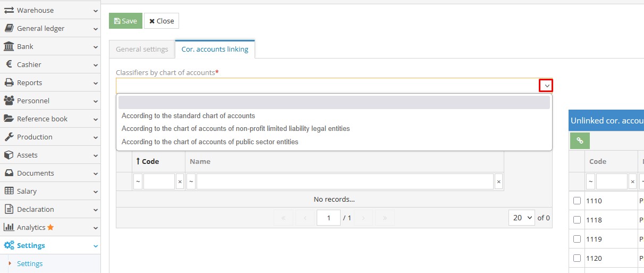This screenshot has height=273, width=644.
Task: Choose 'According to the standard chart of accounts'
Action: coord(188,115)
